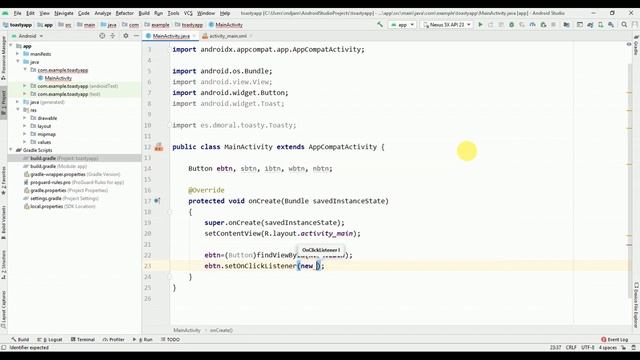The image size is (640, 360).
Task: Click the Scroll from Source target icon in the Project panel
Action: click(102, 36)
